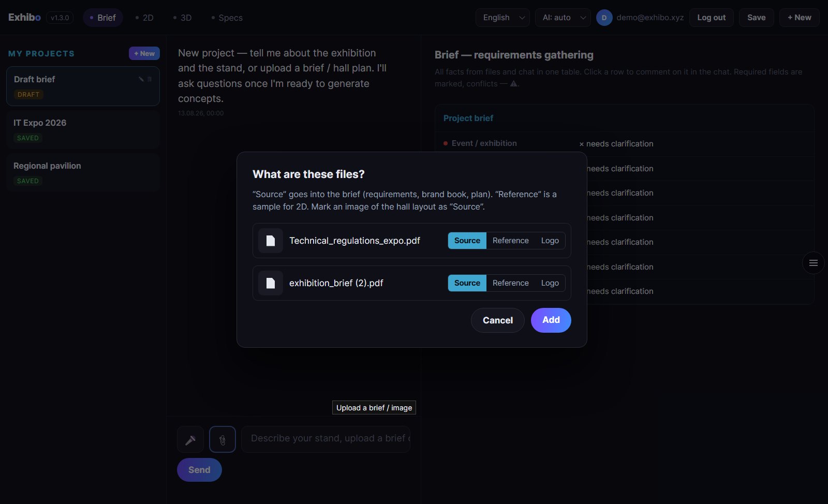Image resolution: width=828 pixels, height=504 pixels.
Task: Set exhibition_brief (2).pdf type to Logo
Action: (550, 283)
